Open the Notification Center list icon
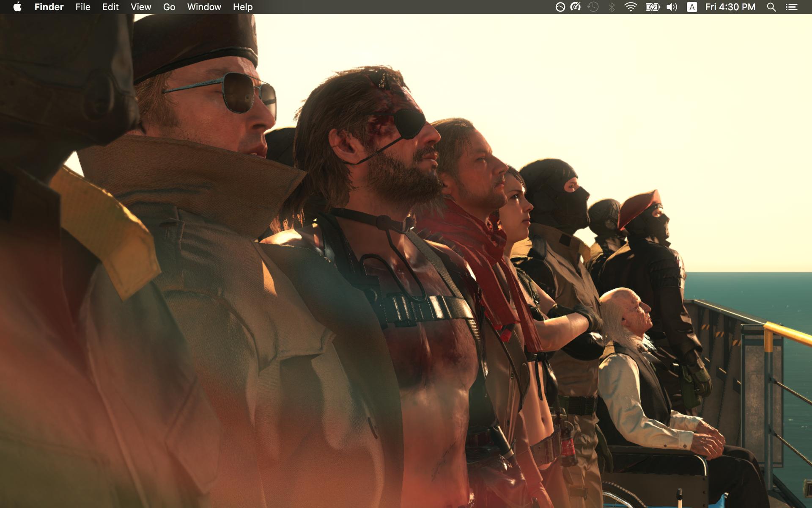The height and width of the screenshot is (508, 812). coord(792,7)
